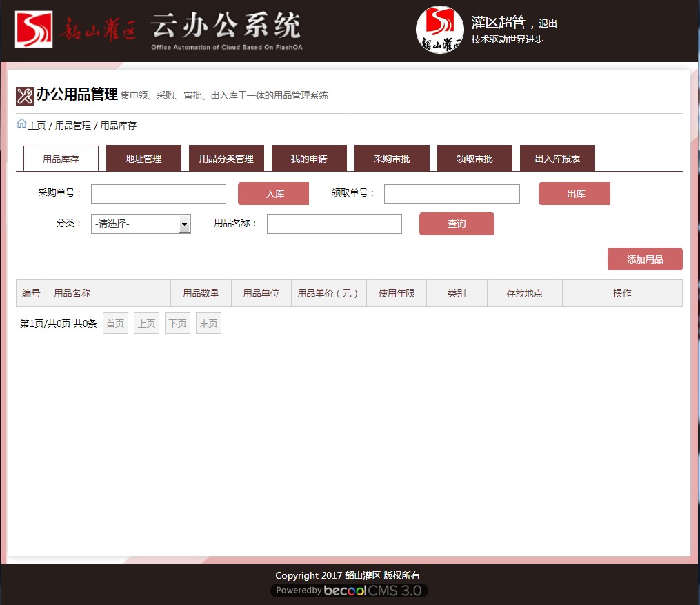Select the 采购审批 tab
700x605 pixels.
[x=392, y=159]
